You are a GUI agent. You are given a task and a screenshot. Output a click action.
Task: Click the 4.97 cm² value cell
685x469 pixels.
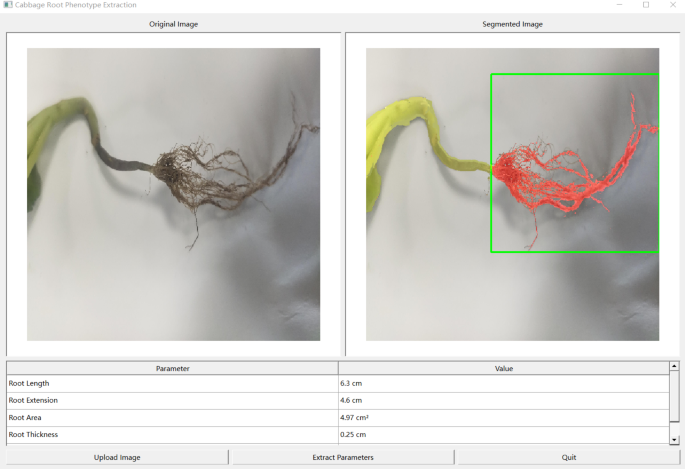click(x=504, y=417)
